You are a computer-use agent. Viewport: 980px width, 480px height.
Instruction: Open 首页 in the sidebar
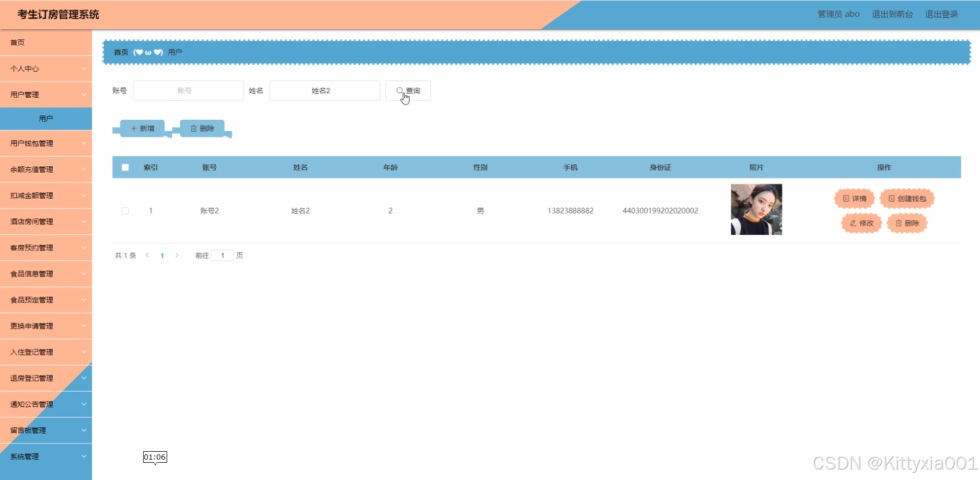pyautogui.click(x=46, y=42)
